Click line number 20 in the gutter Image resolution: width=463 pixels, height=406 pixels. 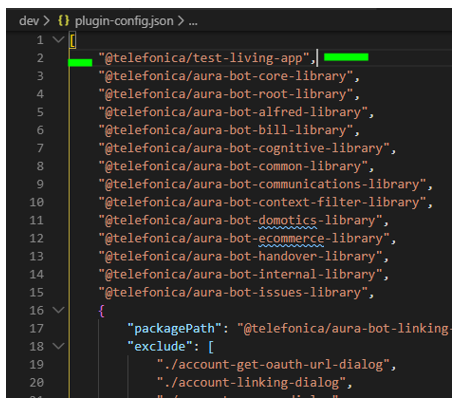click(x=37, y=382)
